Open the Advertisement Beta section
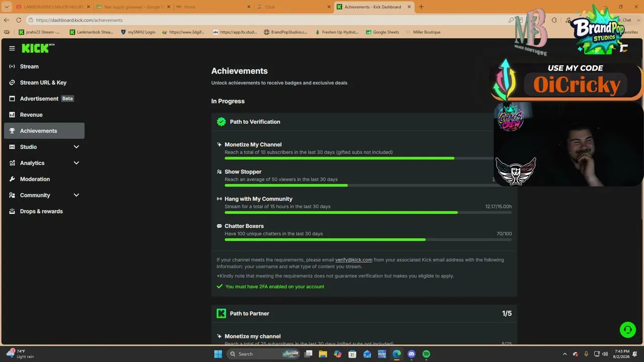Image resolution: width=644 pixels, height=362 pixels. [x=44, y=99]
